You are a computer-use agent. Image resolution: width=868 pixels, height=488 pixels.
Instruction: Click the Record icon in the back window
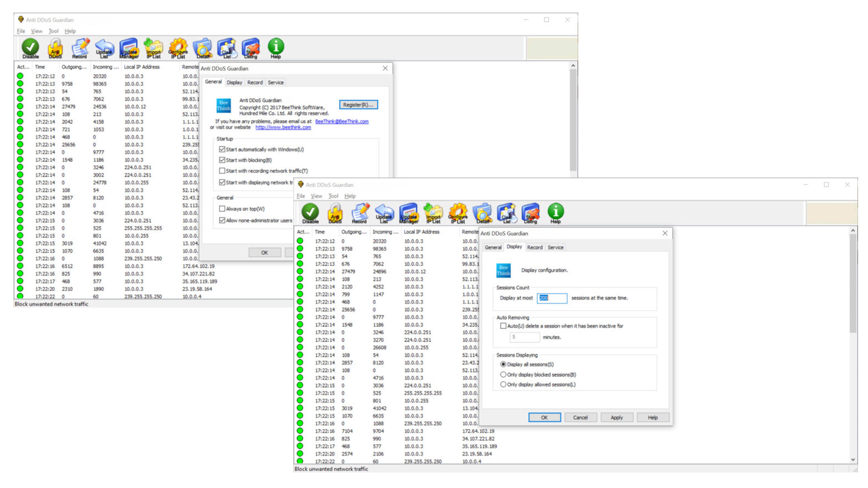pos(80,48)
